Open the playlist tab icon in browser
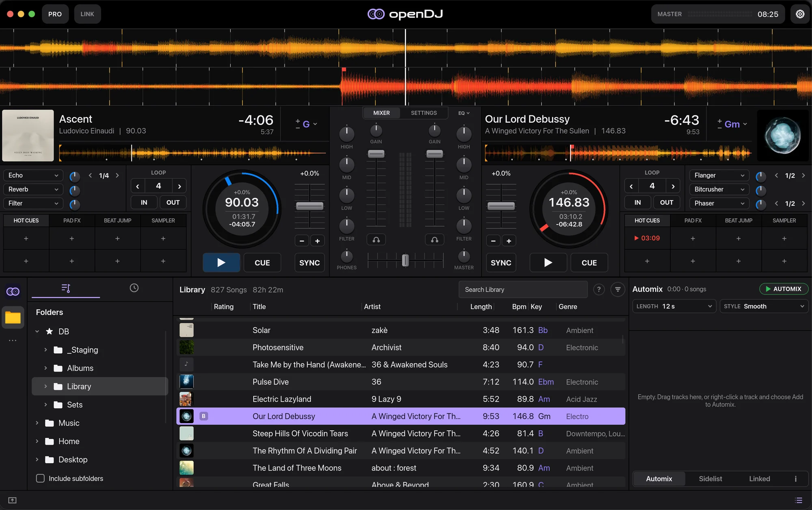Viewport: 812px width, 510px height. point(66,288)
